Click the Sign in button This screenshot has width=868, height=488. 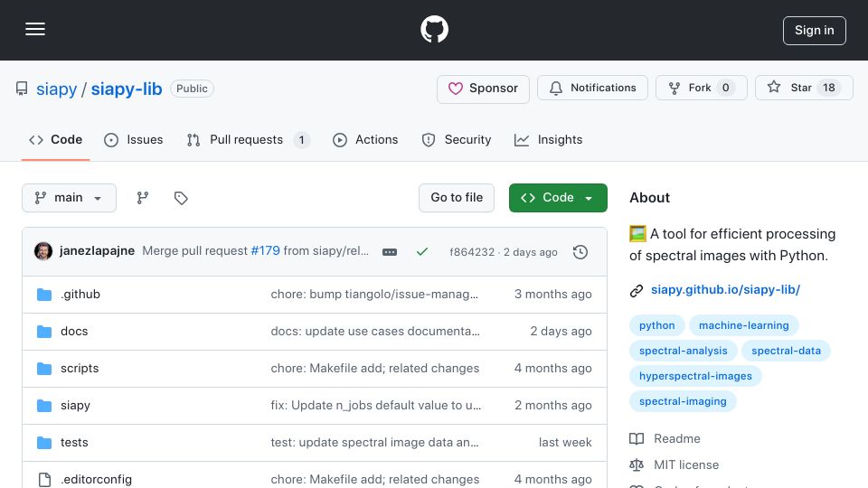[x=815, y=31]
